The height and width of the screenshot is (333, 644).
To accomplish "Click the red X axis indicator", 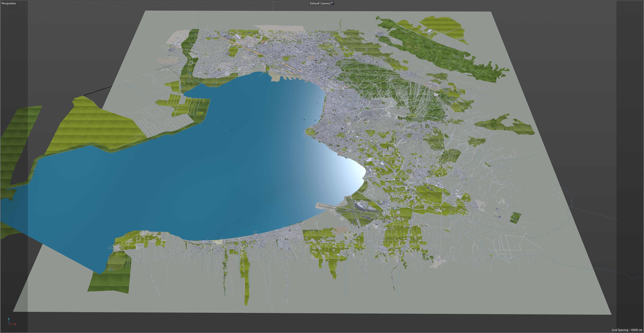I will click(x=15, y=324).
